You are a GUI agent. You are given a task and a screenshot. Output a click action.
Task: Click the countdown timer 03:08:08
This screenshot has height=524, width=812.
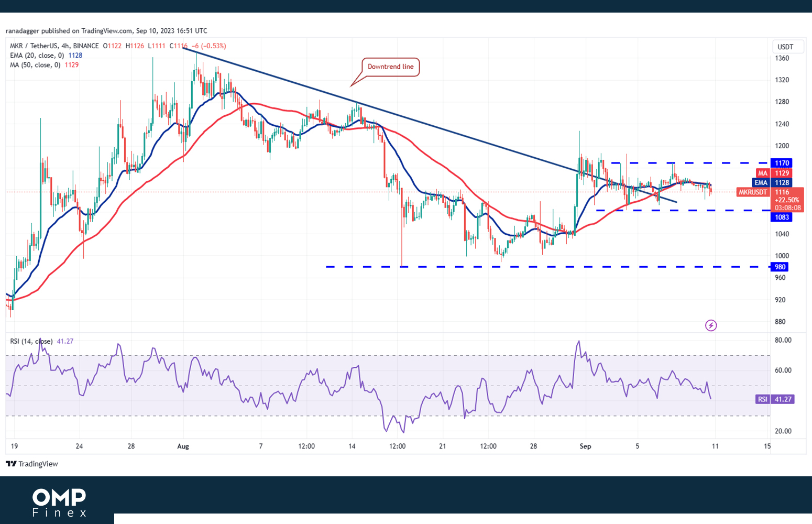pyautogui.click(x=787, y=208)
